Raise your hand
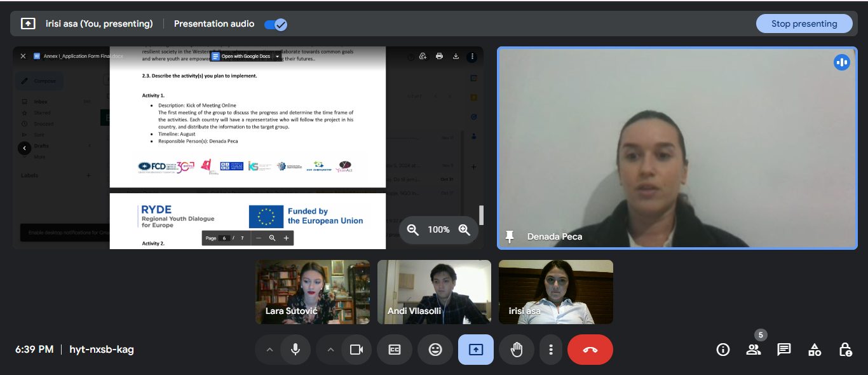 point(517,350)
